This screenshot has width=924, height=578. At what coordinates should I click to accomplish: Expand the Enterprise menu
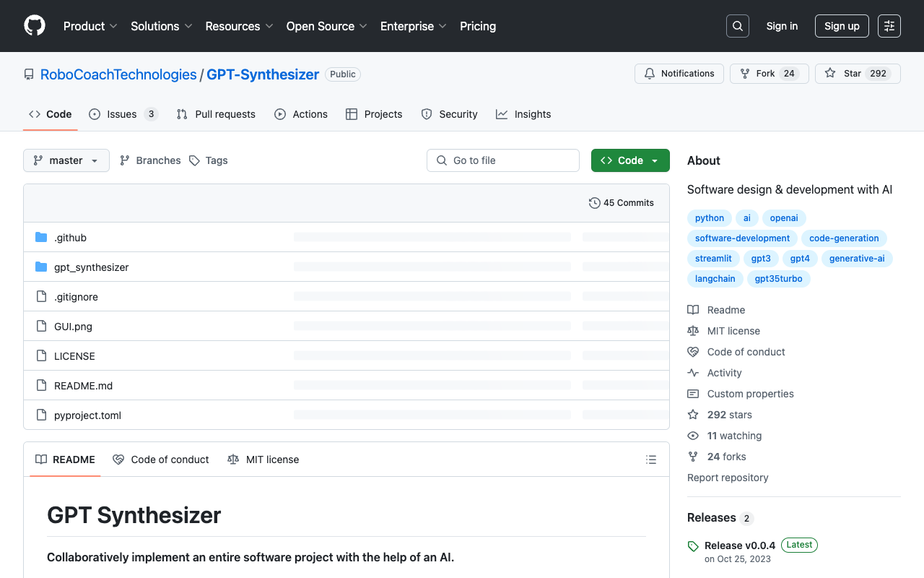414,26
